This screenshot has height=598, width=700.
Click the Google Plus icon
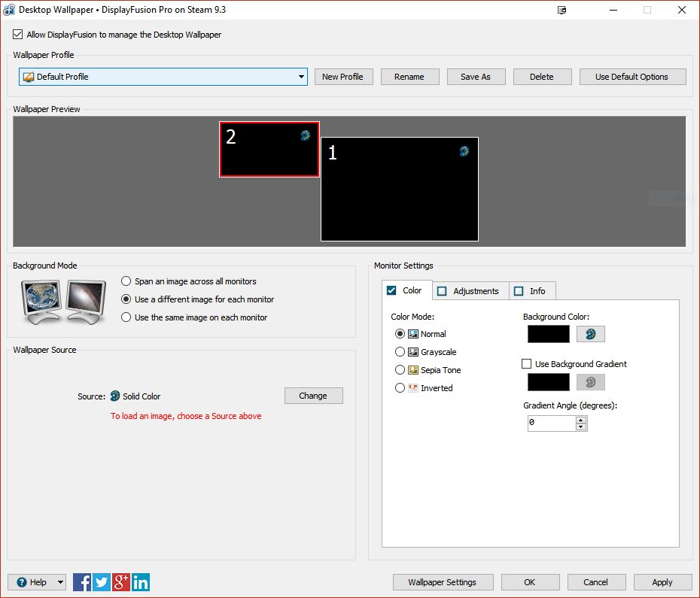[121, 581]
